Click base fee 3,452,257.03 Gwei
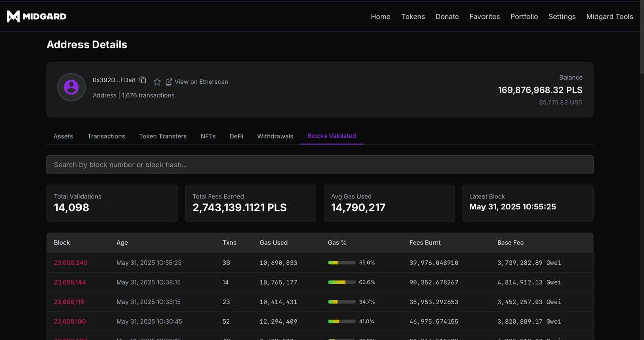Screen dimensions: 644x340 529,302
